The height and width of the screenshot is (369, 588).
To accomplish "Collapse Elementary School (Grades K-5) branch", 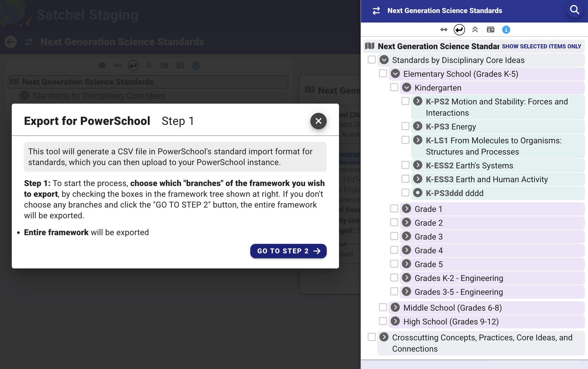I will pyautogui.click(x=395, y=74).
